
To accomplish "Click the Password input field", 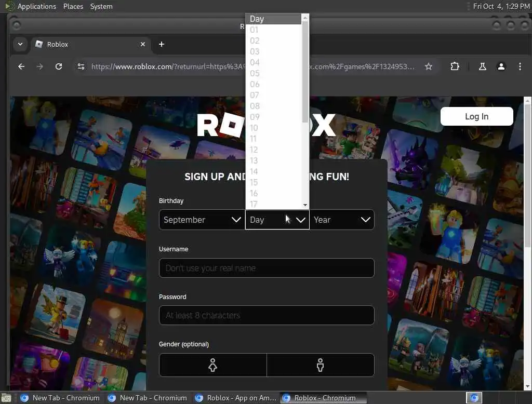I will point(267,316).
